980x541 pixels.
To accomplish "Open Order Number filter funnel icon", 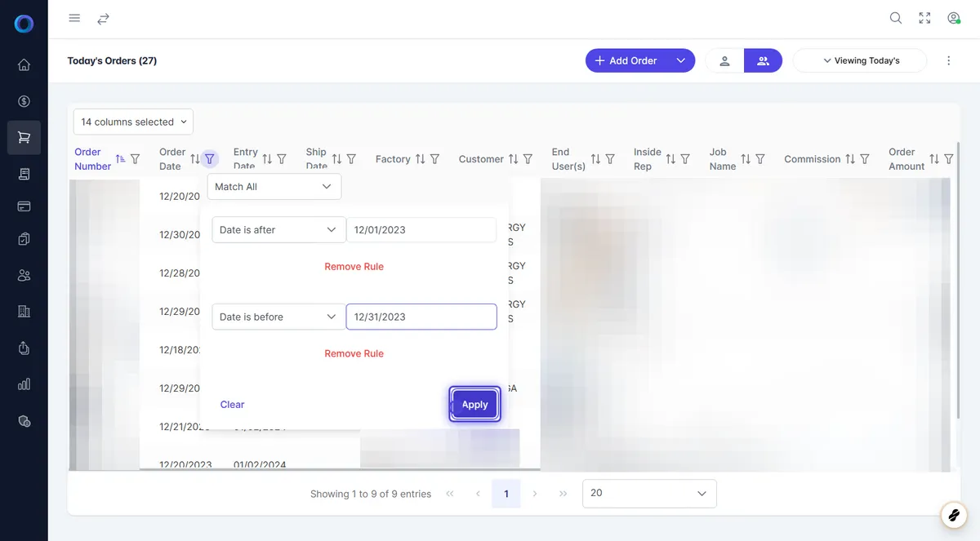I will (136, 159).
